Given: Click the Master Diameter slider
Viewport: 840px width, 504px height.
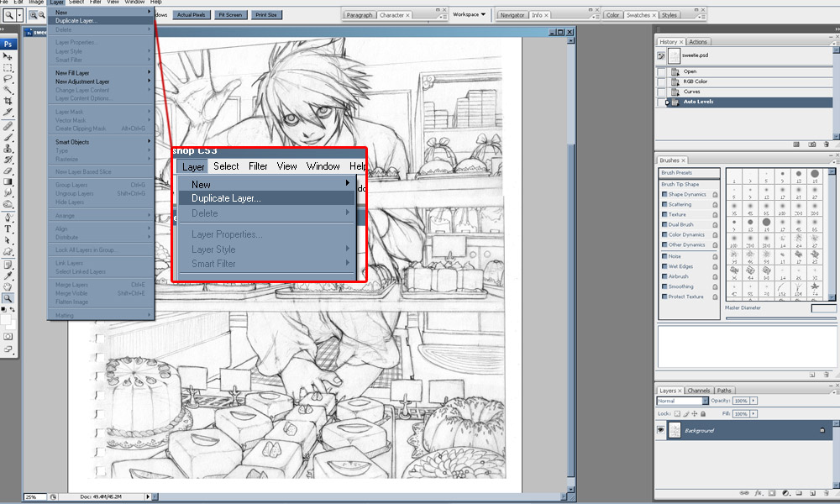Looking at the screenshot, I should [780, 318].
